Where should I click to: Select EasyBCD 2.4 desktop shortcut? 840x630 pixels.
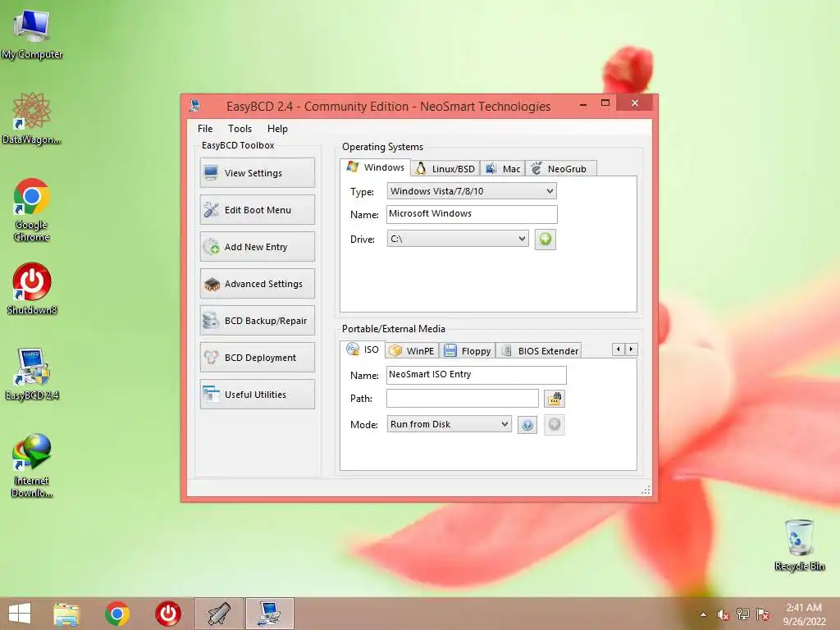tap(32, 374)
